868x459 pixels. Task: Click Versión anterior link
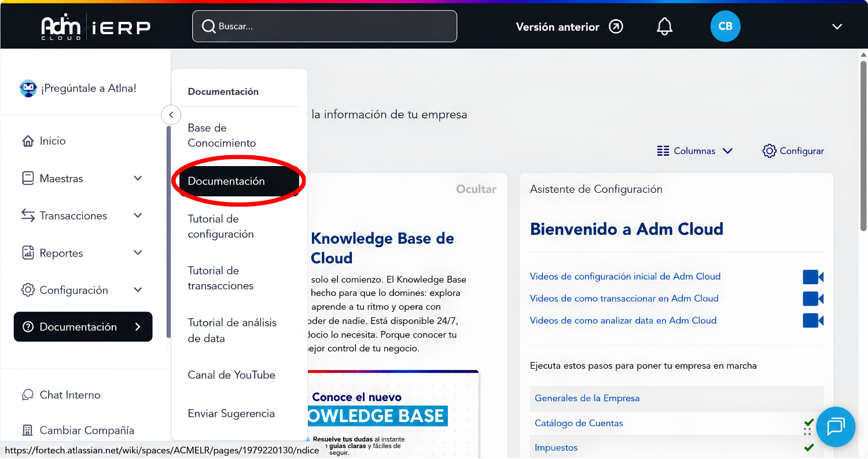558,27
